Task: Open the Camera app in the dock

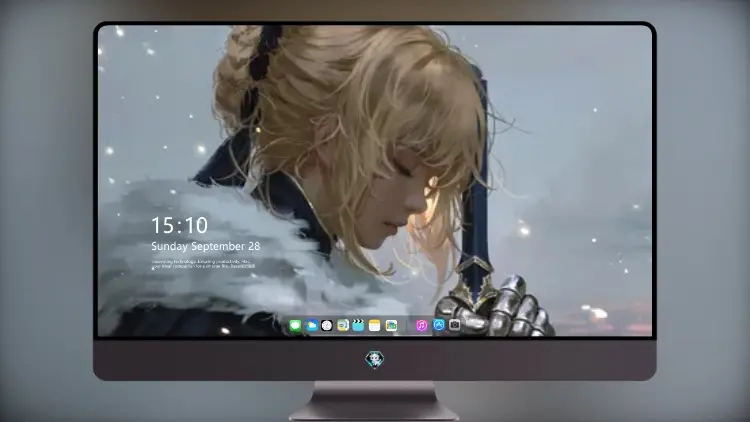Action: (x=454, y=325)
